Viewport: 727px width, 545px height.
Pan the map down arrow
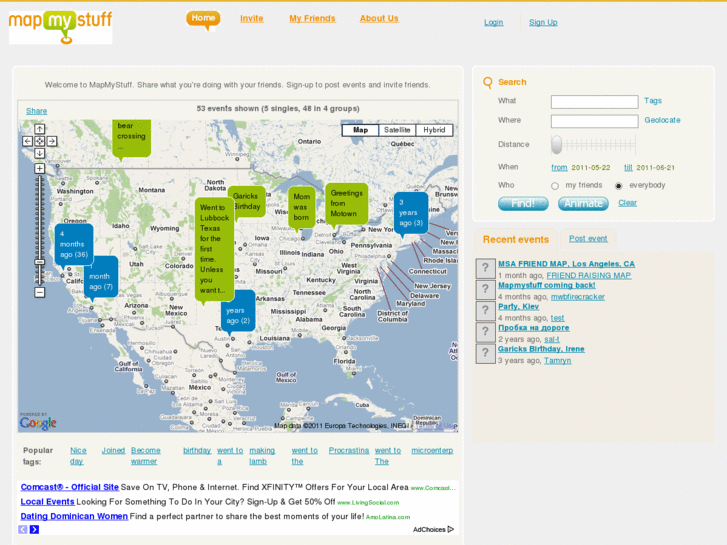(x=40, y=153)
